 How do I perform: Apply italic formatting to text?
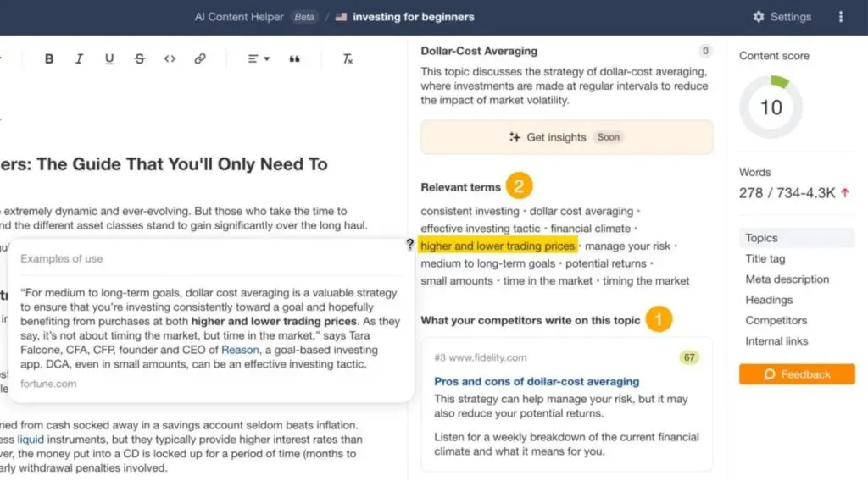(x=79, y=58)
